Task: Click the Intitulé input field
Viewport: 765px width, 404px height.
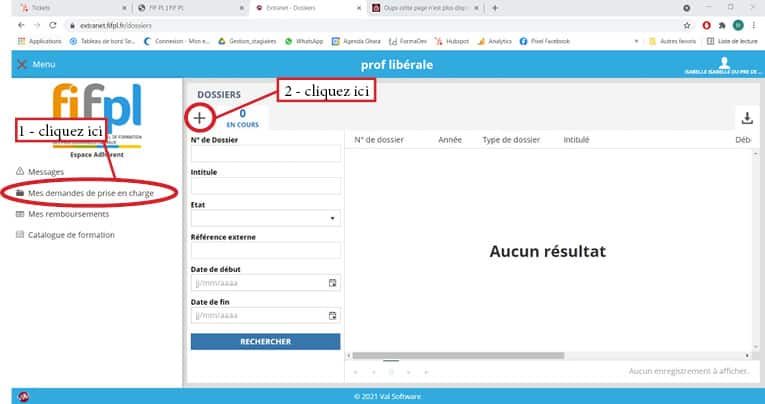Action: coord(266,186)
